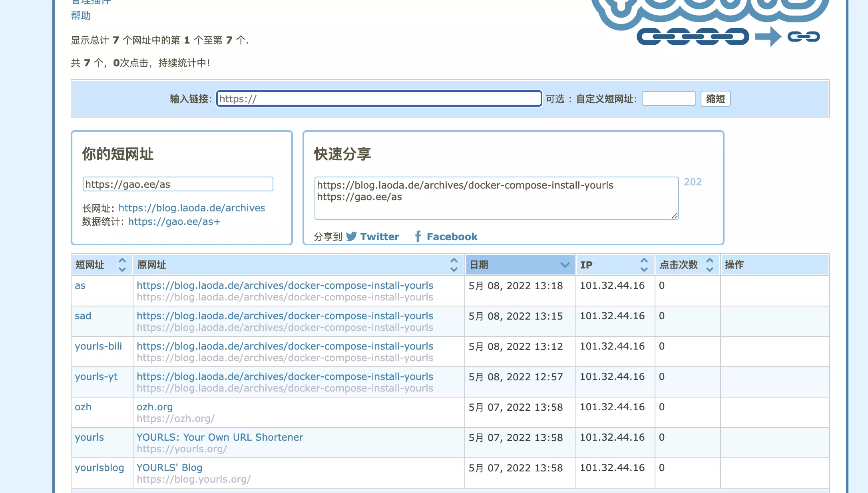Open the 数据统计 gao.ee/as+ link
The width and height of the screenshot is (868, 493).
click(174, 222)
